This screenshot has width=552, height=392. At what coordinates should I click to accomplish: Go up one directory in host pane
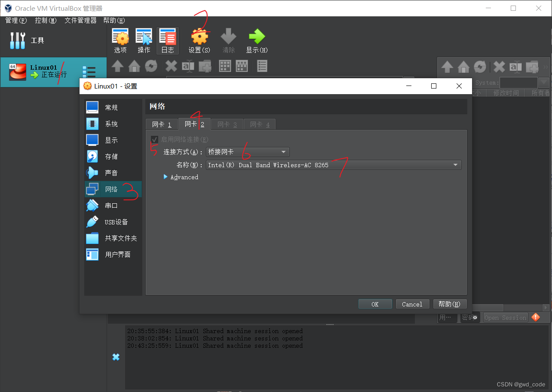(118, 66)
